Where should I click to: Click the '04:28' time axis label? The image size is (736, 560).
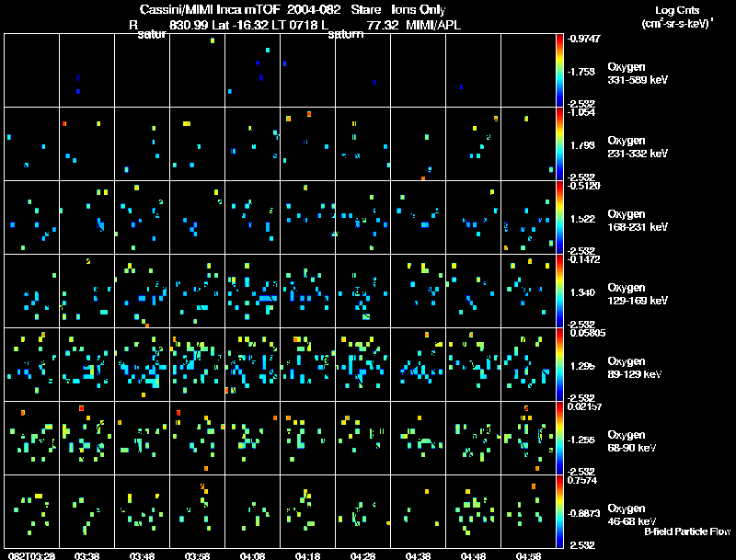point(362,555)
